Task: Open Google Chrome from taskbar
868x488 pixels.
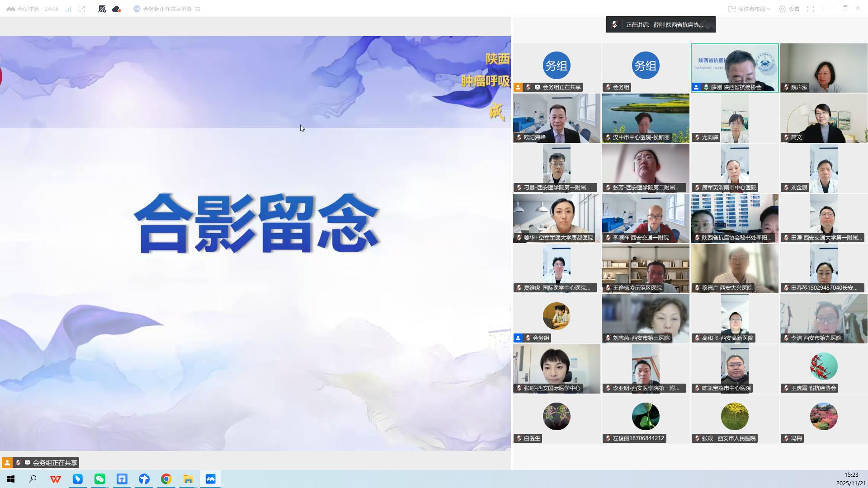Action: pos(166,479)
